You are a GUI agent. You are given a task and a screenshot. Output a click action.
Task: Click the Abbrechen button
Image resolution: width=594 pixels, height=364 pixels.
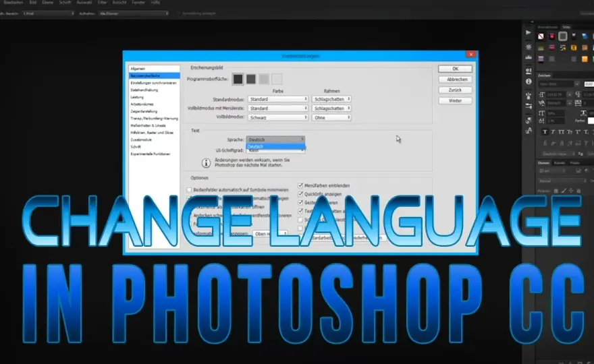point(455,80)
